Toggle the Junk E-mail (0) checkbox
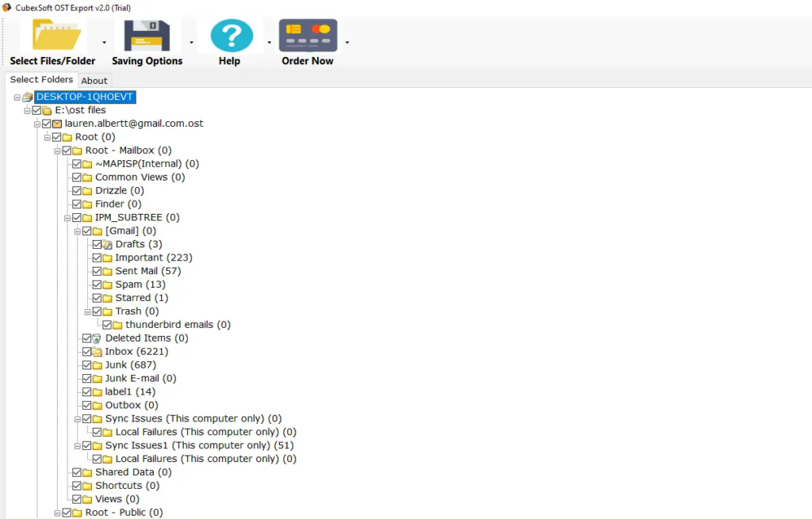This screenshot has height=519, width=812. (87, 379)
